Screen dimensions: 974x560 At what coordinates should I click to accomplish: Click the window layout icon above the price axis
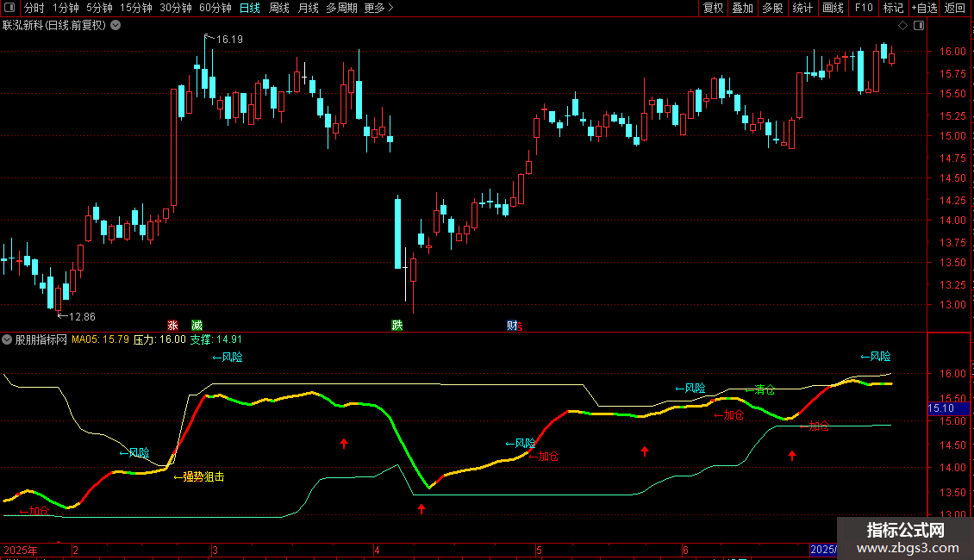[x=919, y=26]
